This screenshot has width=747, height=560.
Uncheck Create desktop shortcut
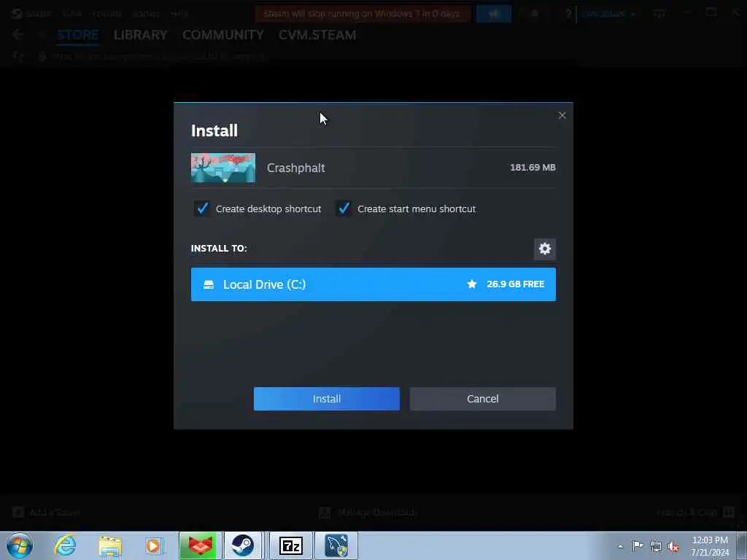(202, 209)
